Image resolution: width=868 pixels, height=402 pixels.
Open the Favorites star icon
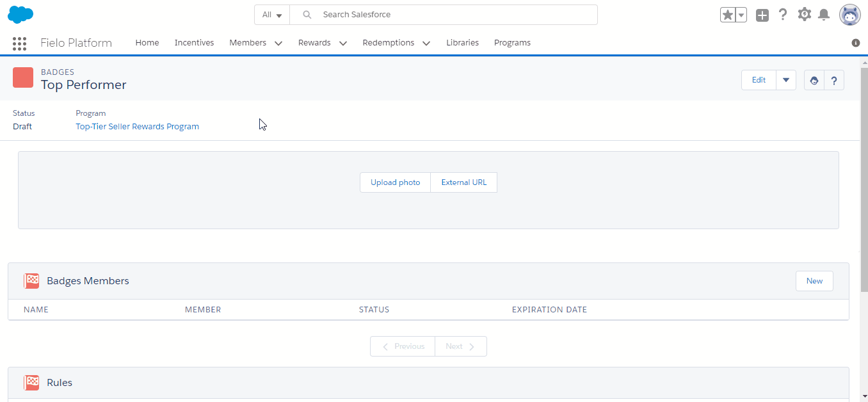728,15
